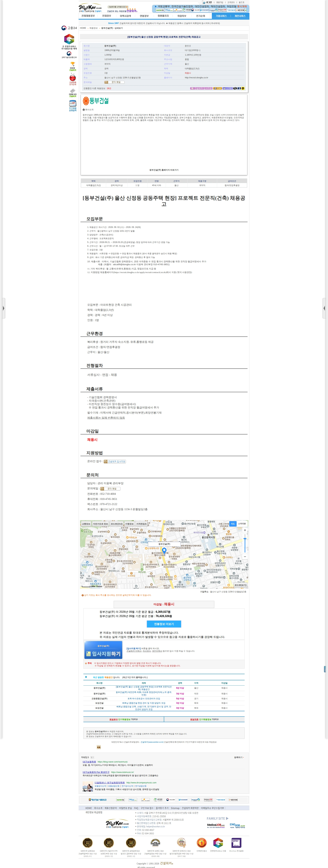Click the 18건 other postings count
The image size is (328, 868).
[x=109, y=88]
